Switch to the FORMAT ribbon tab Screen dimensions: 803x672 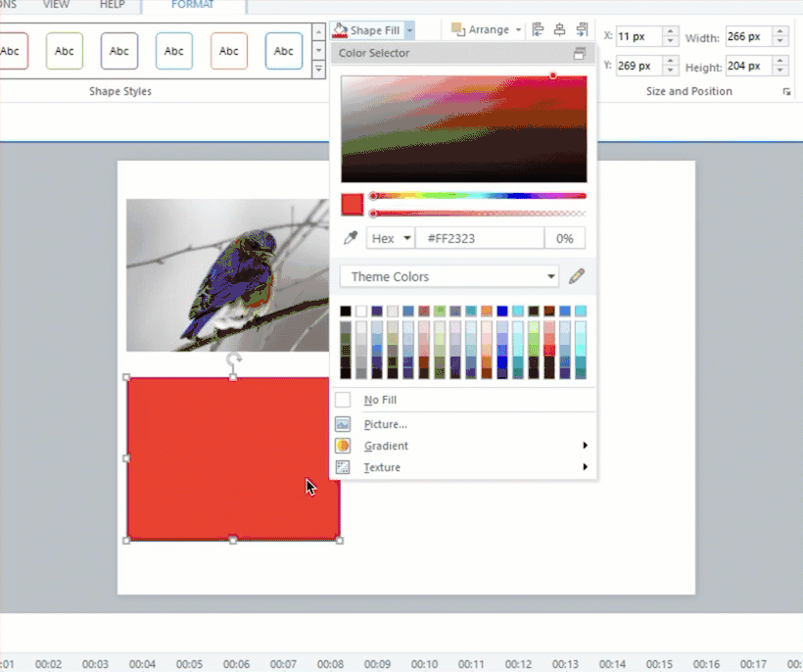click(x=192, y=5)
